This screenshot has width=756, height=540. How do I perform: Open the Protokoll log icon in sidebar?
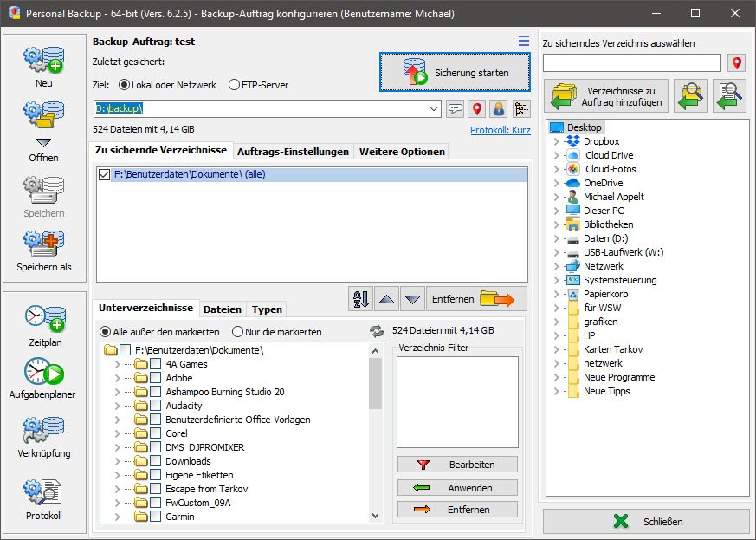point(44,493)
